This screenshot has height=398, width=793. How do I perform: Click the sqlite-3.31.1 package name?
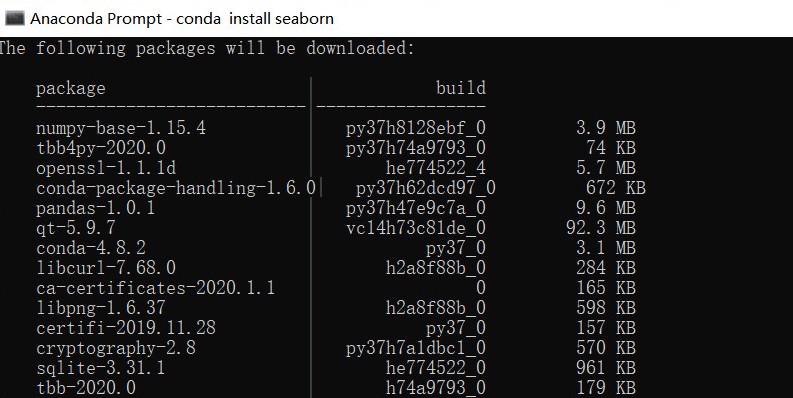click(x=101, y=368)
